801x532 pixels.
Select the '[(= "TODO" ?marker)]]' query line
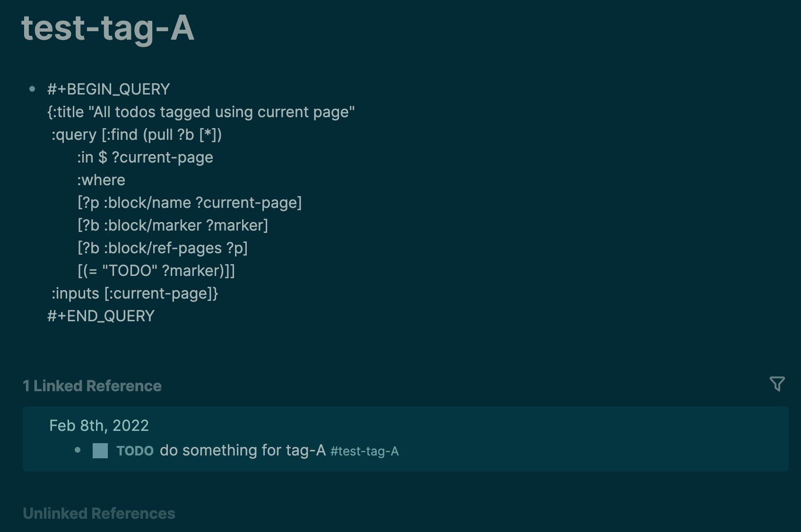(157, 270)
